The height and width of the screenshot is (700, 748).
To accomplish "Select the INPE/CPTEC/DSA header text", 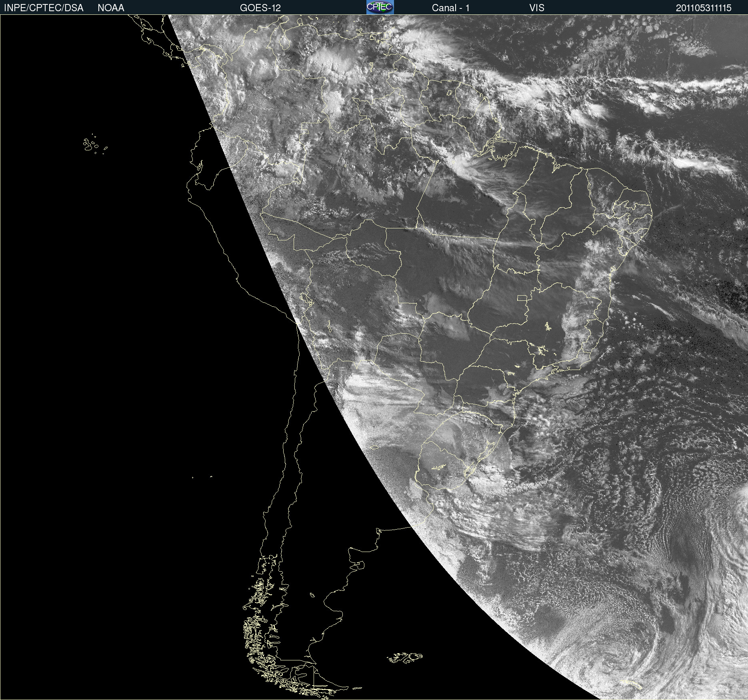I will 44,8.
